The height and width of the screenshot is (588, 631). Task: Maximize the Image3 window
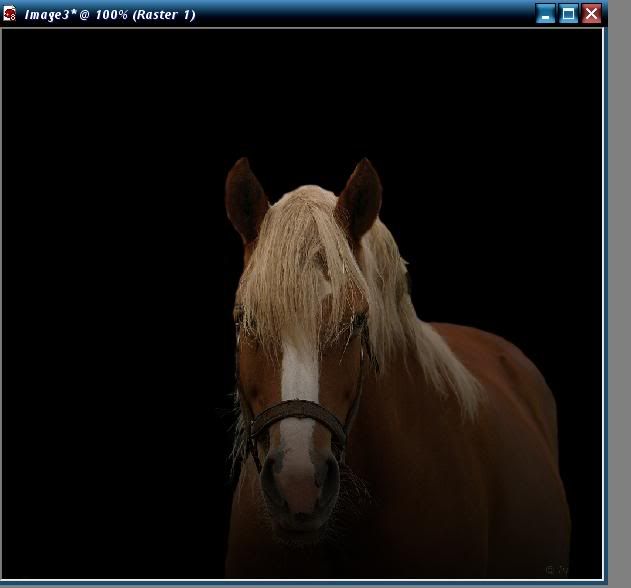point(568,14)
